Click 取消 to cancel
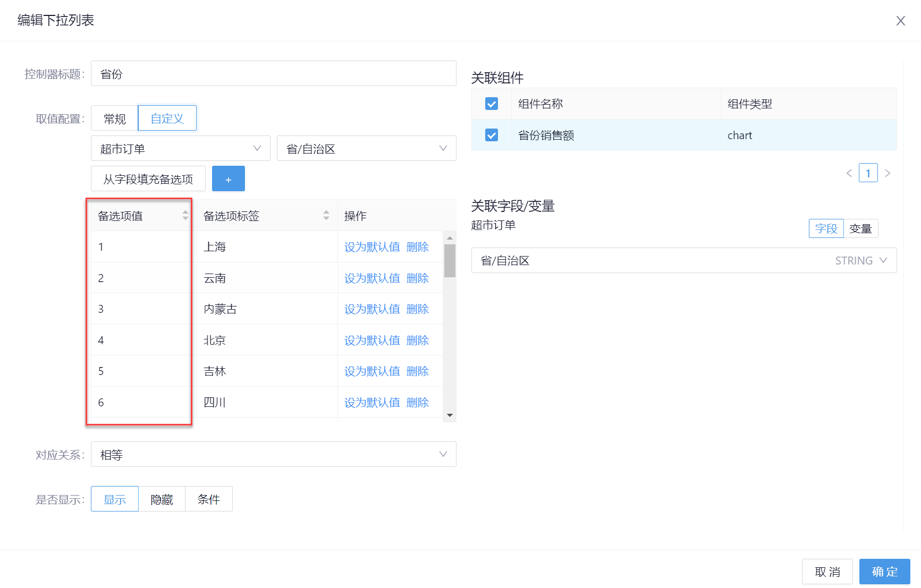 pos(827,572)
